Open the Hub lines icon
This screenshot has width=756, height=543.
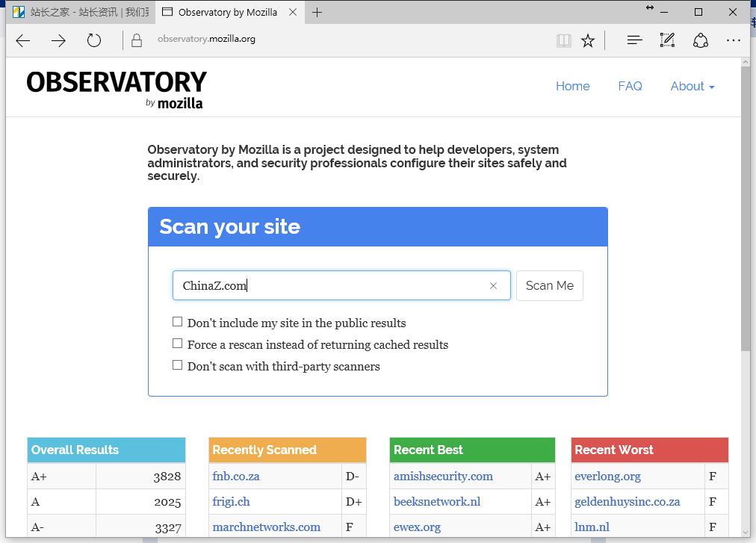point(634,40)
